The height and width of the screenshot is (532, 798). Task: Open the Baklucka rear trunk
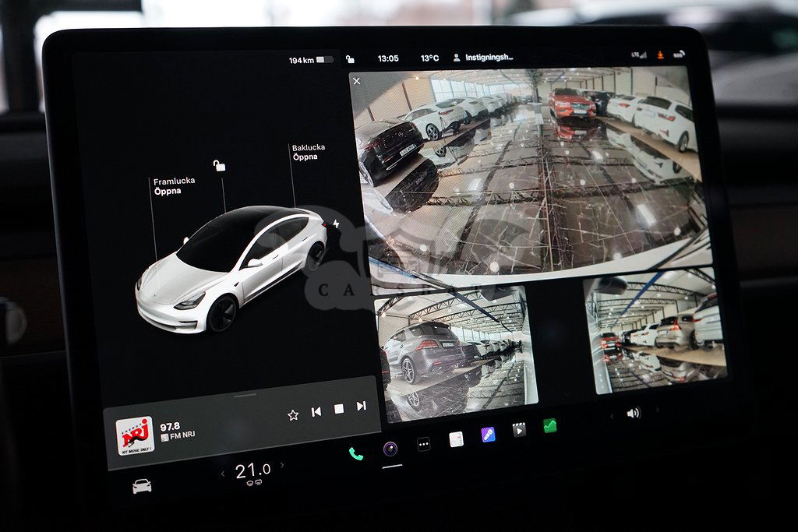coord(309,152)
